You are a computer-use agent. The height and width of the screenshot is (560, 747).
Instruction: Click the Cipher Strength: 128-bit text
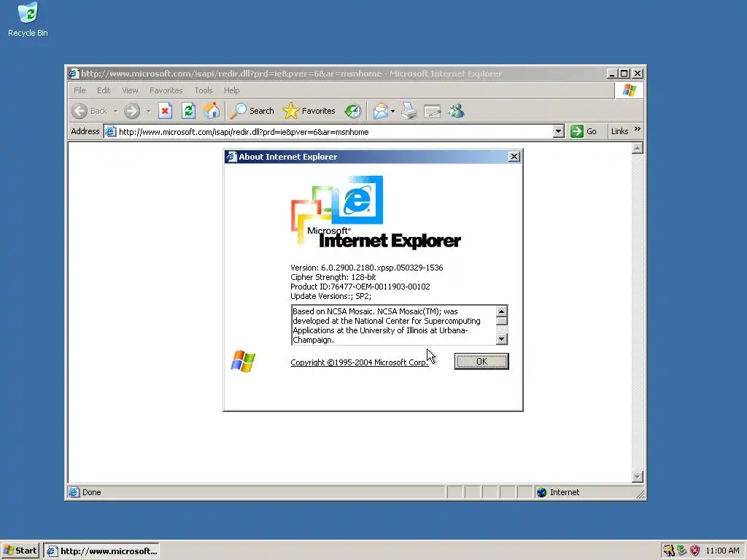click(x=333, y=277)
